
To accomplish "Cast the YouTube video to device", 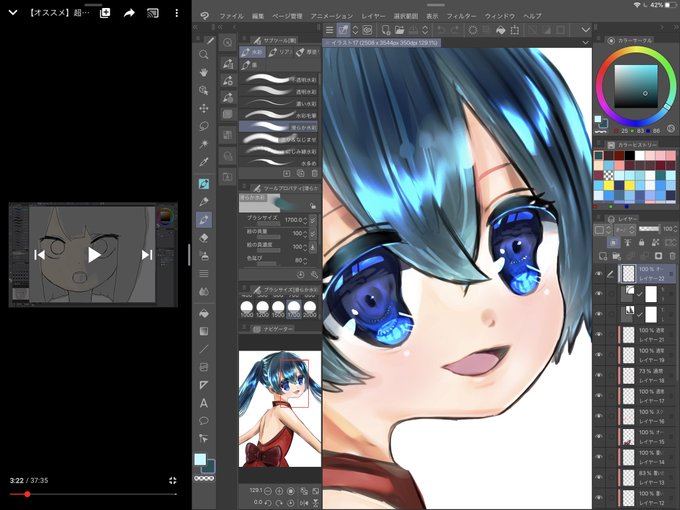I will coord(153,13).
